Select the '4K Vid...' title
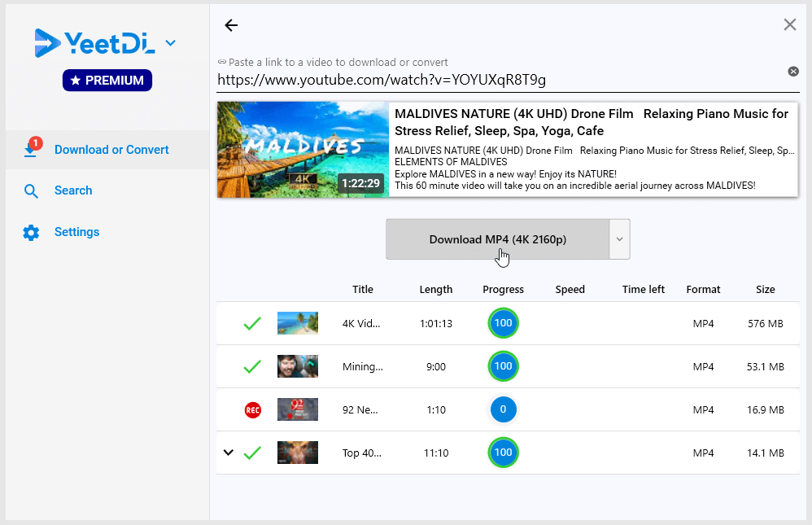 pos(361,323)
